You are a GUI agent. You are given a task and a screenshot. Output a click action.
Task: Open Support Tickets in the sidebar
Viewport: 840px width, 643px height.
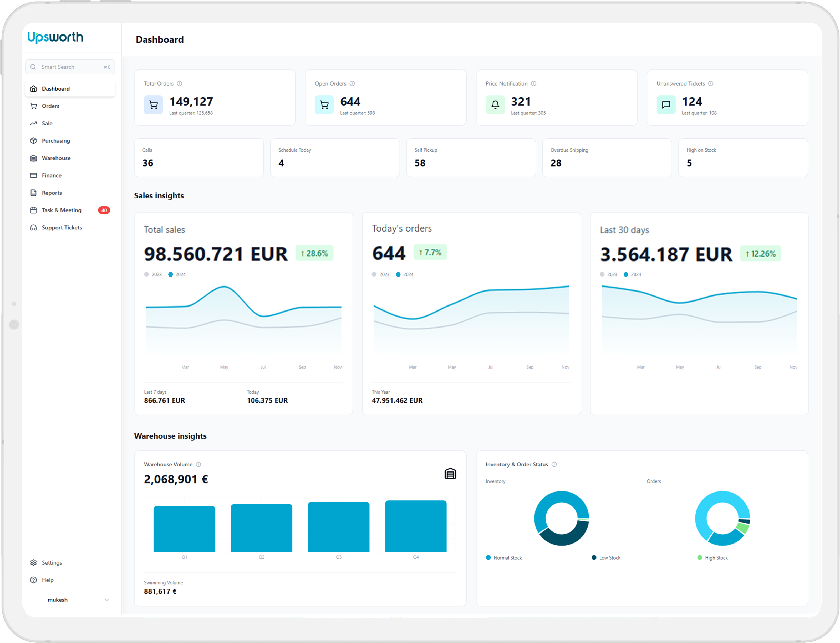pyautogui.click(x=62, y=228)
